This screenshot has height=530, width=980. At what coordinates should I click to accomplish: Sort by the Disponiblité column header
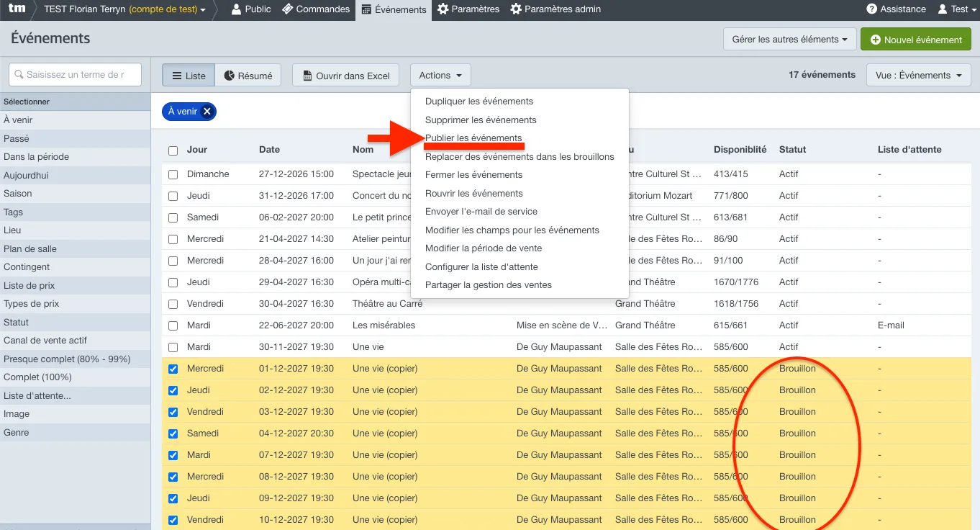click(740, 150)
